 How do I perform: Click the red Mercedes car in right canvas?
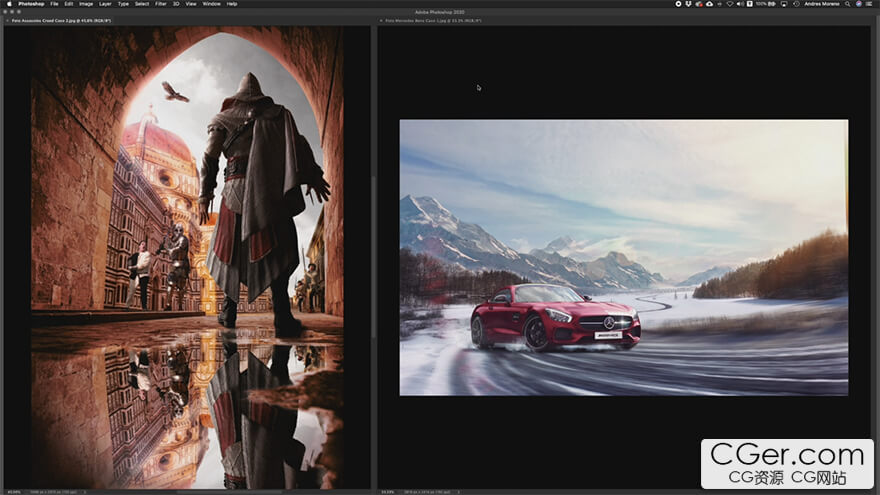[x=554, y=318]
